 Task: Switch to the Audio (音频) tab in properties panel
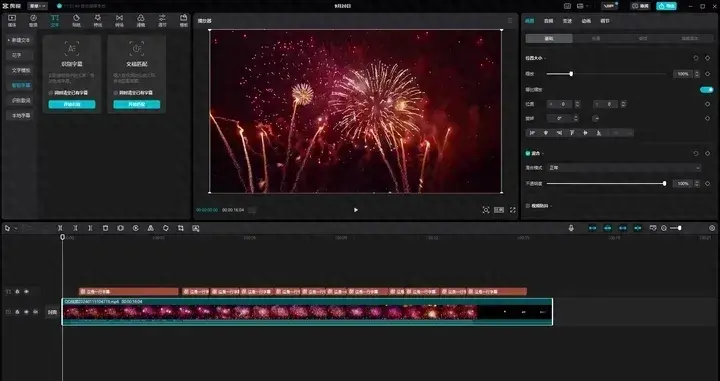(x=548, y=21)
